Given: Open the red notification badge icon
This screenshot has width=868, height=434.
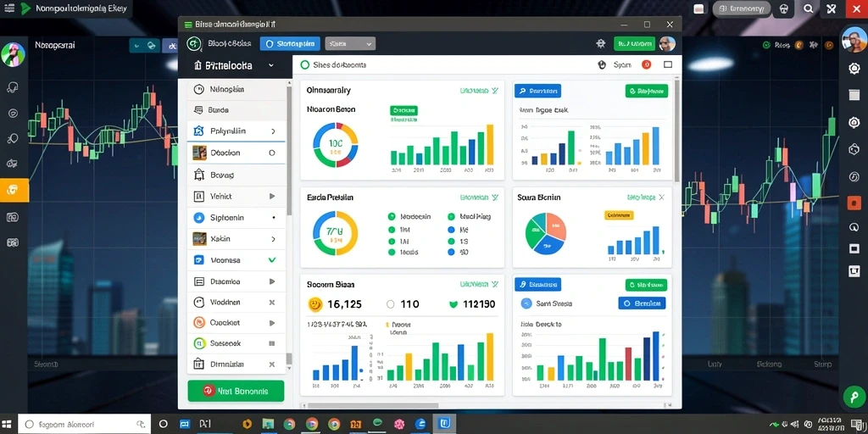Looking at the screenshot, I should tap(646, 64).
